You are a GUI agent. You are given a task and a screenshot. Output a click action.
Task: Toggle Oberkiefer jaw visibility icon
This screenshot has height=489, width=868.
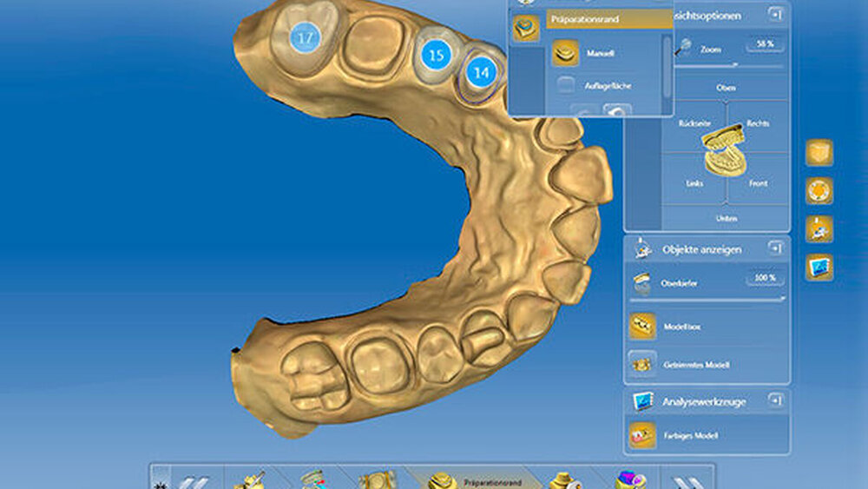pyautogui.click(x=642, y=281)
